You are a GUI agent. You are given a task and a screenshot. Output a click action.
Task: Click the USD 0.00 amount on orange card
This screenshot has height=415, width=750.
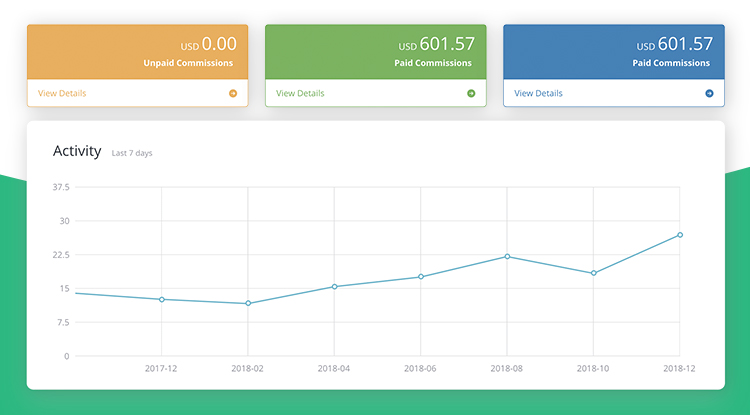pyautogui.click(x=207, y=44)
